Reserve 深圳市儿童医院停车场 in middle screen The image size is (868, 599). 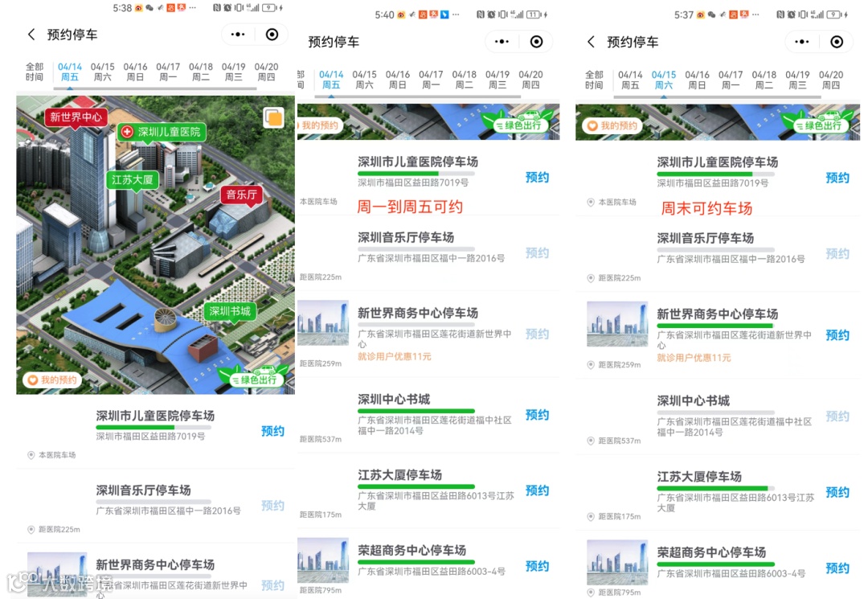click(x=537, y=178)
